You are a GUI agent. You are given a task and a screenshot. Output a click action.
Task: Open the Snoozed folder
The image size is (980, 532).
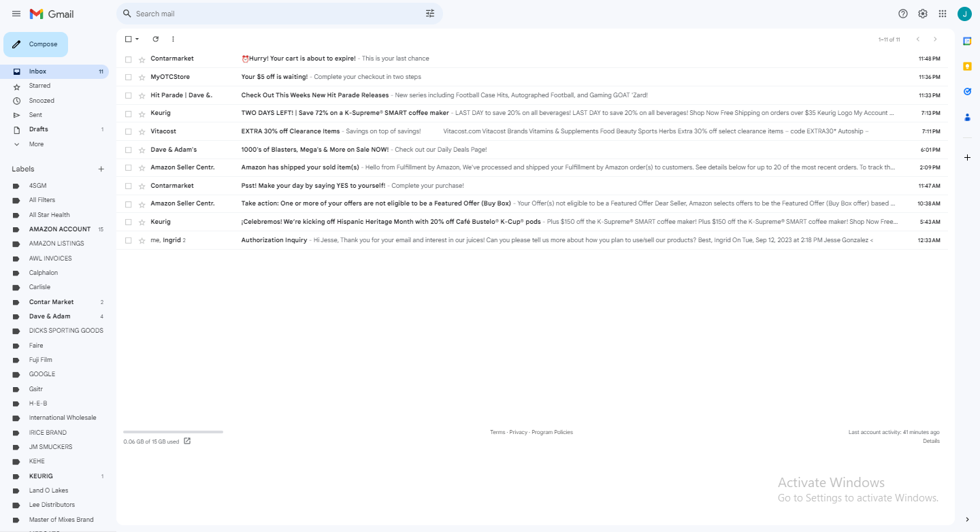tap(54, 101)
